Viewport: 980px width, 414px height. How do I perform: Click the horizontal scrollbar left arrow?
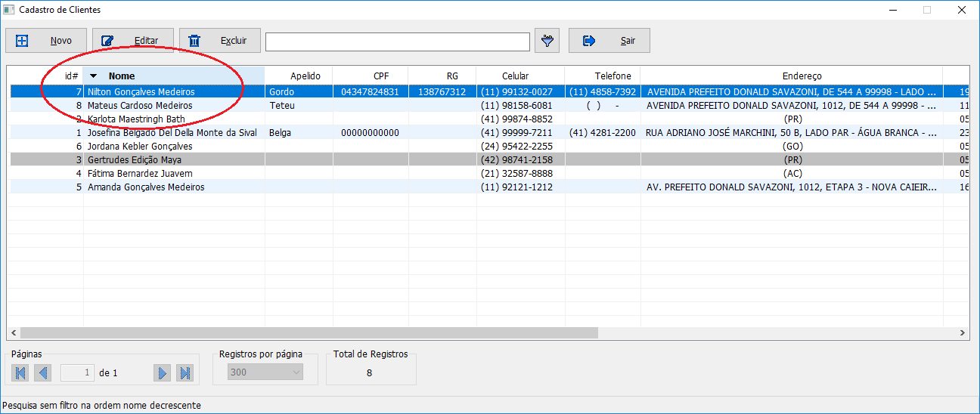click(14, 332)
